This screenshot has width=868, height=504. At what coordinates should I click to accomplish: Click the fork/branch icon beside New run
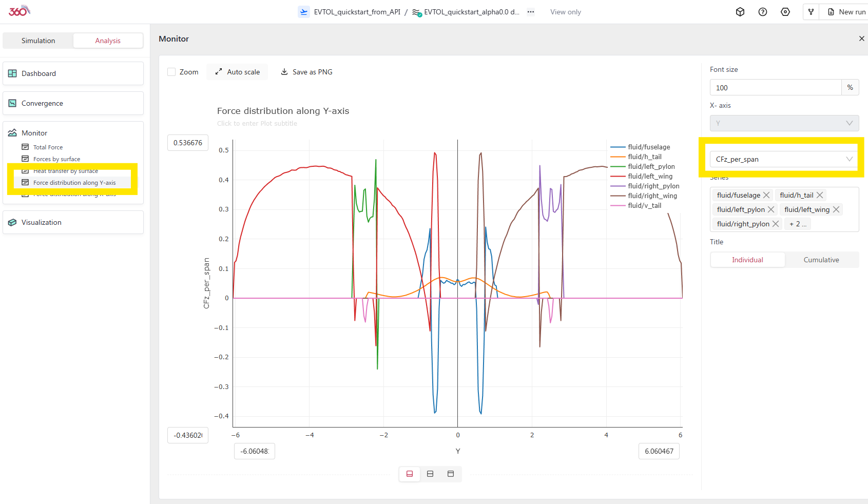811,12
